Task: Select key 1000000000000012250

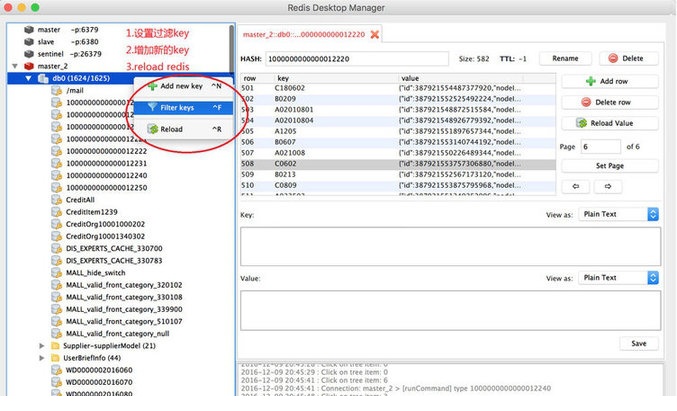Action: pos(106,188)
